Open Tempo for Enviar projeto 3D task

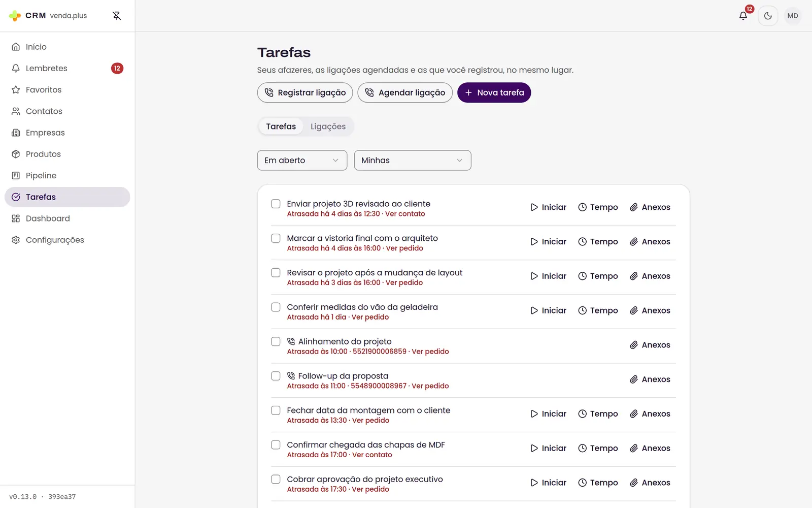point(598,207)
